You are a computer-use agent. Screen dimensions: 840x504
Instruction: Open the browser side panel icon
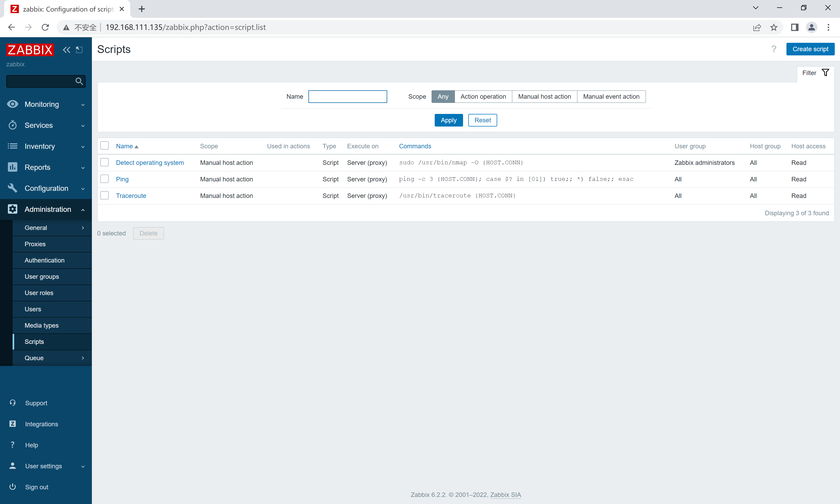click(x=795, y=27)
